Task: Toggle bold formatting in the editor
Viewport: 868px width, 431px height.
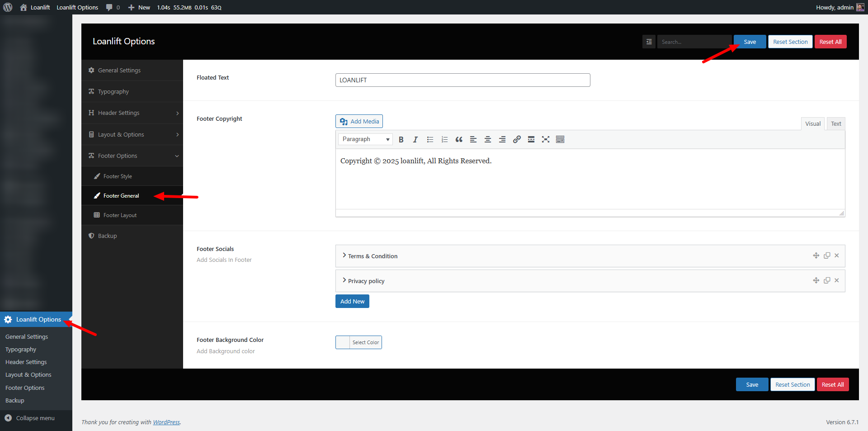Action: (401, 139)
